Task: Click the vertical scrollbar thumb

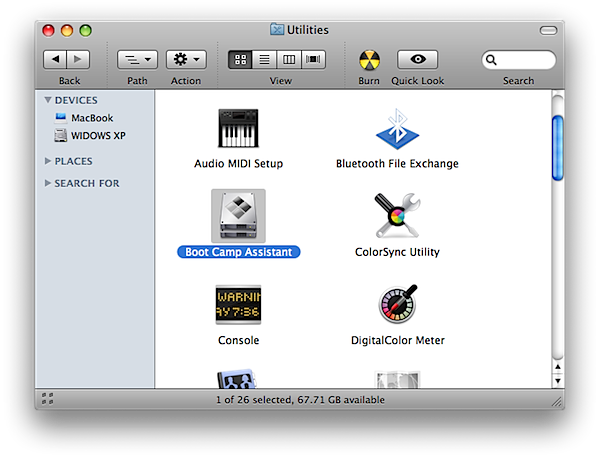Action: [558, 148]
